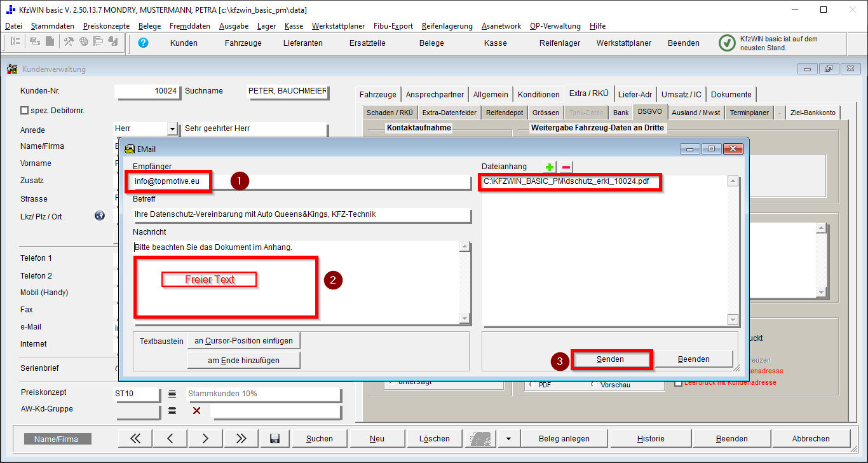
Task: Select attachment dschutz_erkl_10024.pdf entry
Action: (x=566, y=181)
